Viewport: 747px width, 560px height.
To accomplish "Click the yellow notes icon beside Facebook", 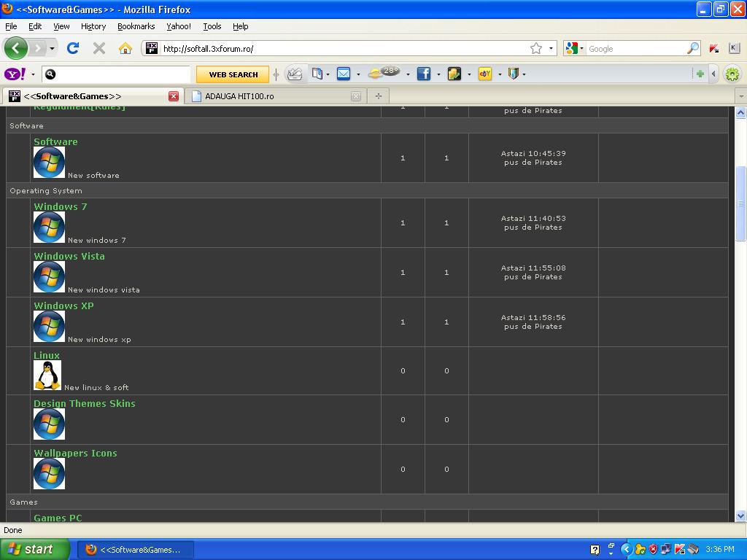I will pyautogui.click(x=454, y=74).
